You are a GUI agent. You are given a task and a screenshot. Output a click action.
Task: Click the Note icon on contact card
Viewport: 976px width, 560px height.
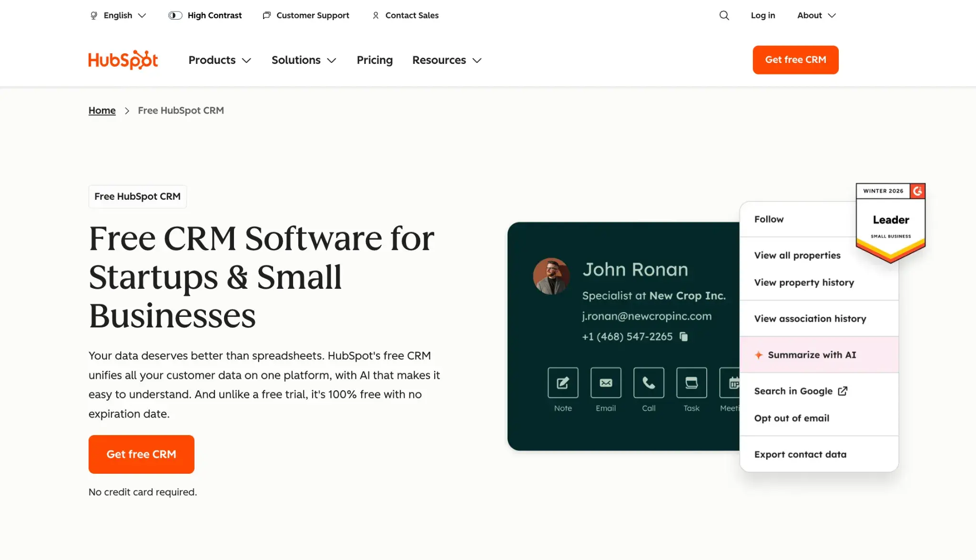[x=563, y=382]
